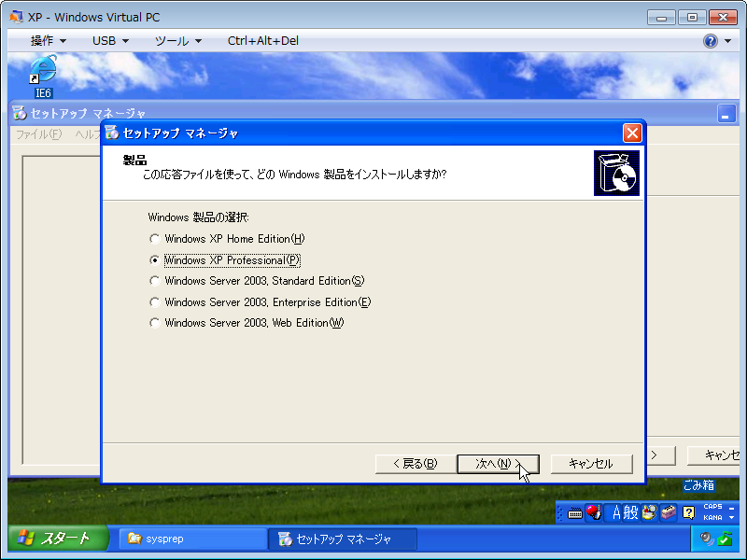Select Windows Server 2003, Standard Edition
Viewport: 747px width, 560px height.
pos(154,281)
